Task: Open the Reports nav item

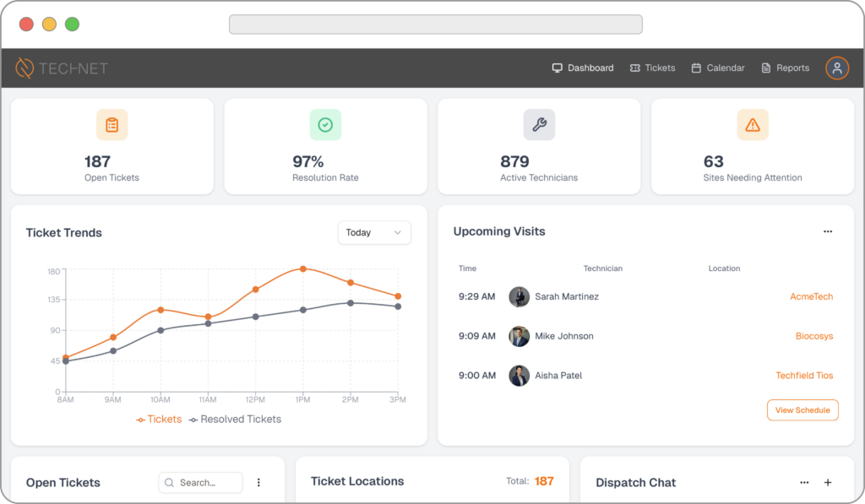Action: tap(785, 68)
